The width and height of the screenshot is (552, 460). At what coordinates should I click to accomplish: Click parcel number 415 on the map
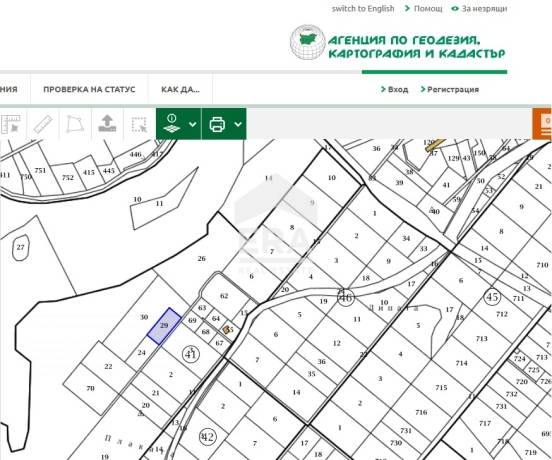pos(89,172)
